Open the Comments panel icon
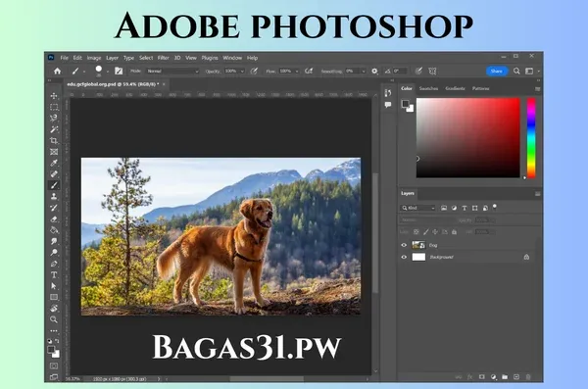 click(388, 105)
